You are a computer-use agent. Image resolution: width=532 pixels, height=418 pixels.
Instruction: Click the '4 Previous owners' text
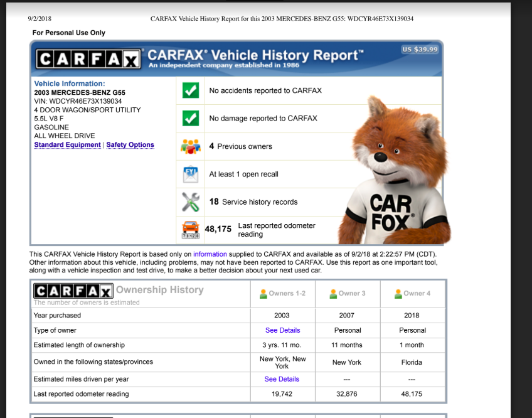[240, 146]
